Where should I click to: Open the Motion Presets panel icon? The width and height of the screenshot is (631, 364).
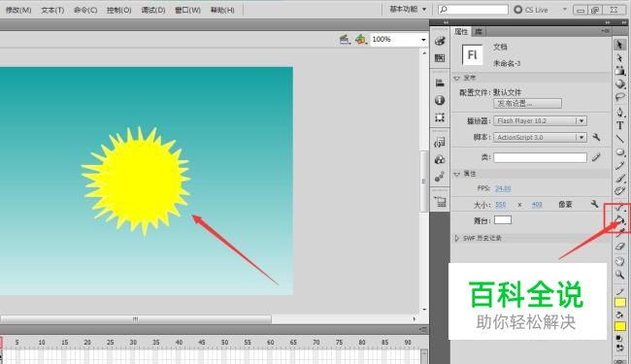(x=440, y=177)
